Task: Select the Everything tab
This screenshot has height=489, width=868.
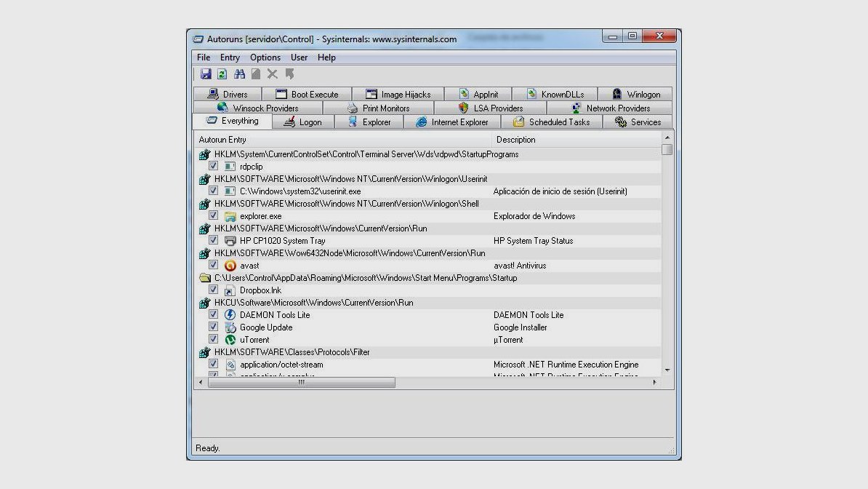Action: click(x=232, y=121)
